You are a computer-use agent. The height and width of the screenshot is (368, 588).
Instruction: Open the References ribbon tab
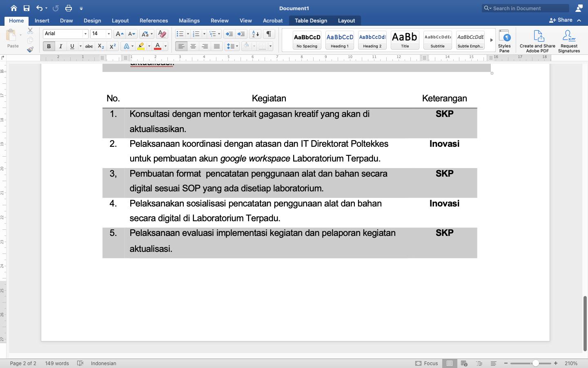(154, 20)
